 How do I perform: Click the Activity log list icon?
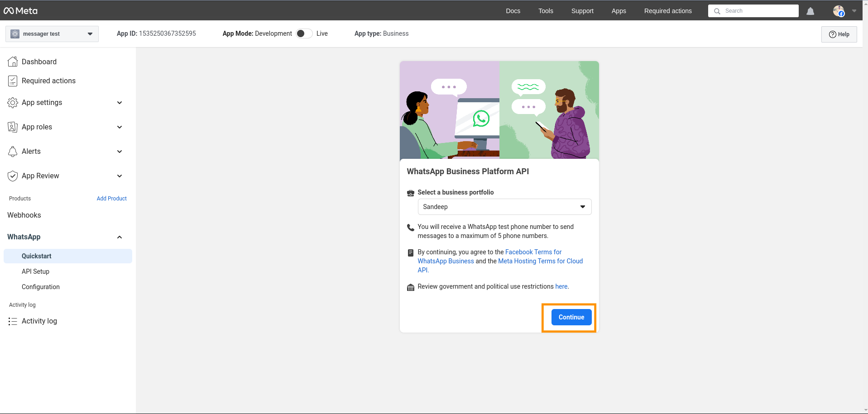(x=13, y=321)
